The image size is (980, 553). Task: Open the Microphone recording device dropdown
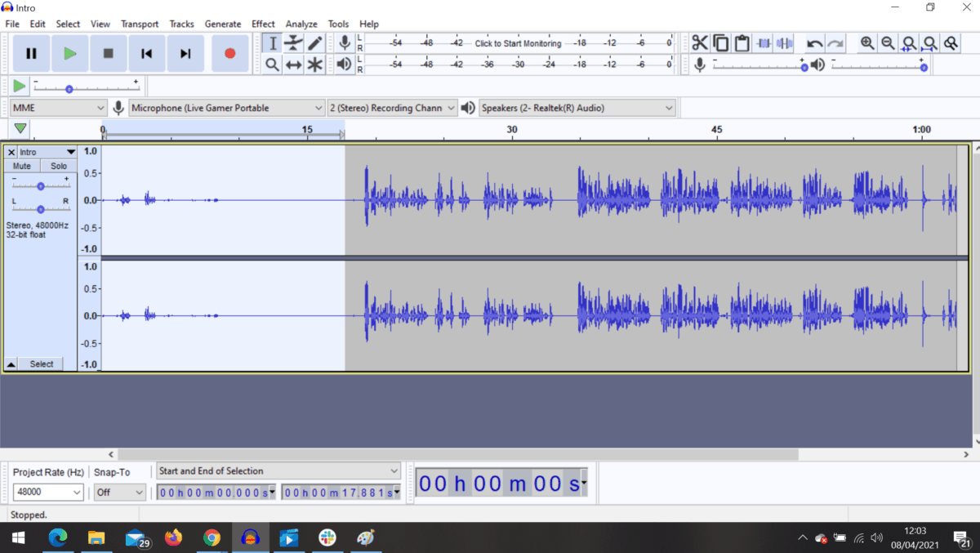(x=227, y=108)
